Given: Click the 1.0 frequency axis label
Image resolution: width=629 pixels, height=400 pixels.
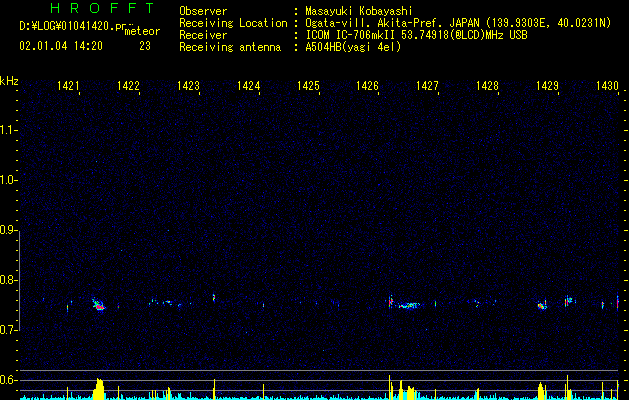Looking at the screenshot, I should [8, 180].
